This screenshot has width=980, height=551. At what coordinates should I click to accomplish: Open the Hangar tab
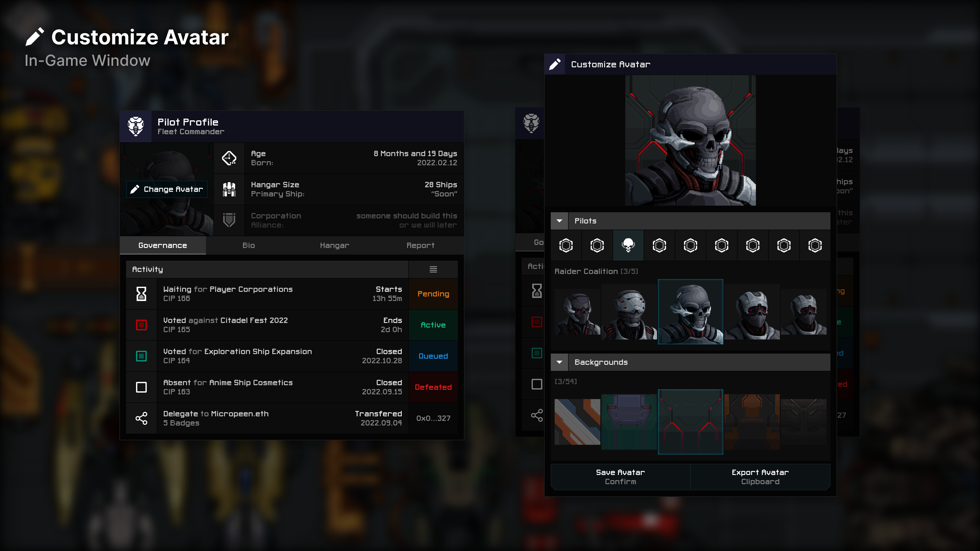[x=334, y=245]
